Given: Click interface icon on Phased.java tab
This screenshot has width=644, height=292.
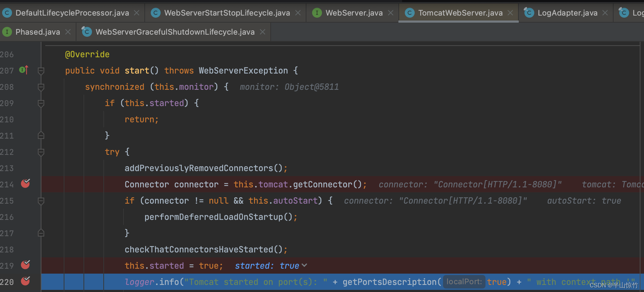Looking at the screenshot, I should pyautogui.click(x=7, y=32).
